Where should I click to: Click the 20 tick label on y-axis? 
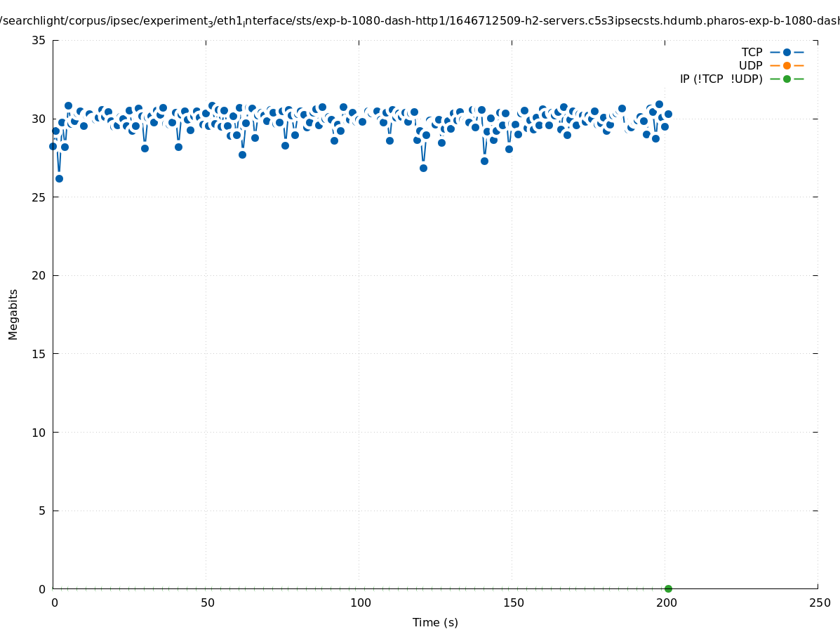point(39,275)
